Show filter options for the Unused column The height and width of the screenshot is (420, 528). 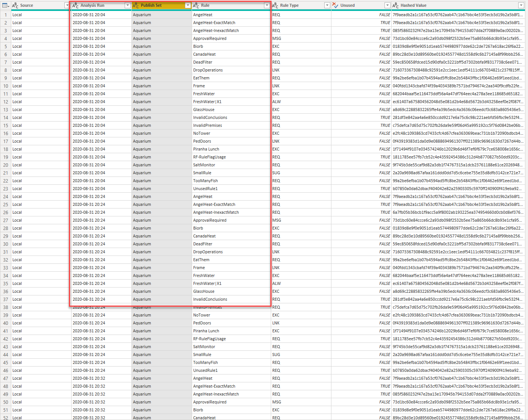click(x=387, y=5)
